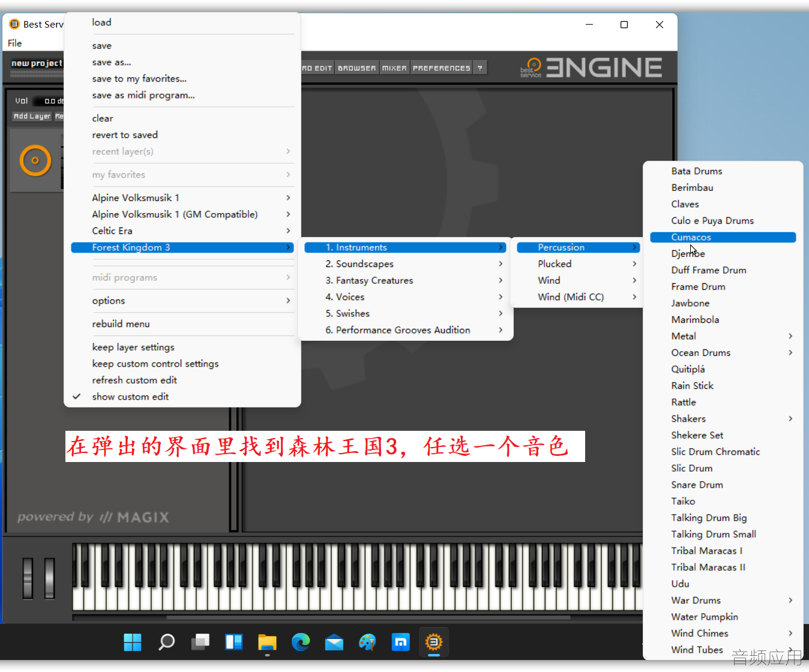The height and width of the screenshot is (672, 809).
Task: Click the Engine app icon in the taskbar
Action: pos(434,642)
